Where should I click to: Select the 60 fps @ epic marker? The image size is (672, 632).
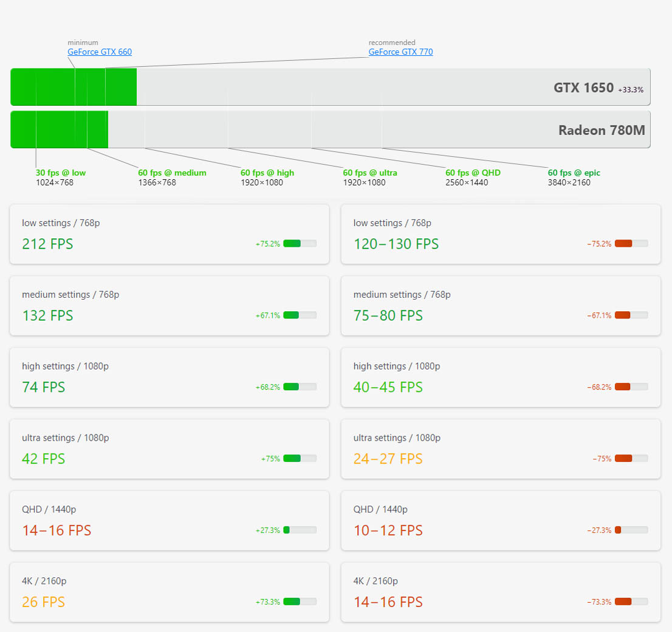574,173
